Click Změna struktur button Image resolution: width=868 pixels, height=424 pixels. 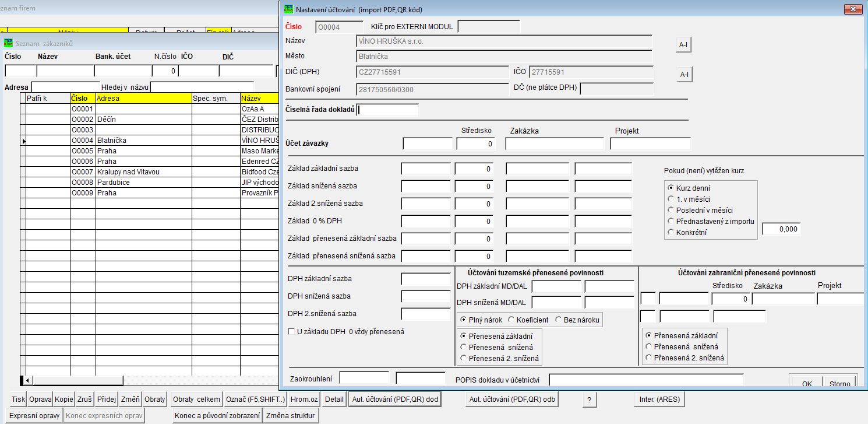point(290,416)
